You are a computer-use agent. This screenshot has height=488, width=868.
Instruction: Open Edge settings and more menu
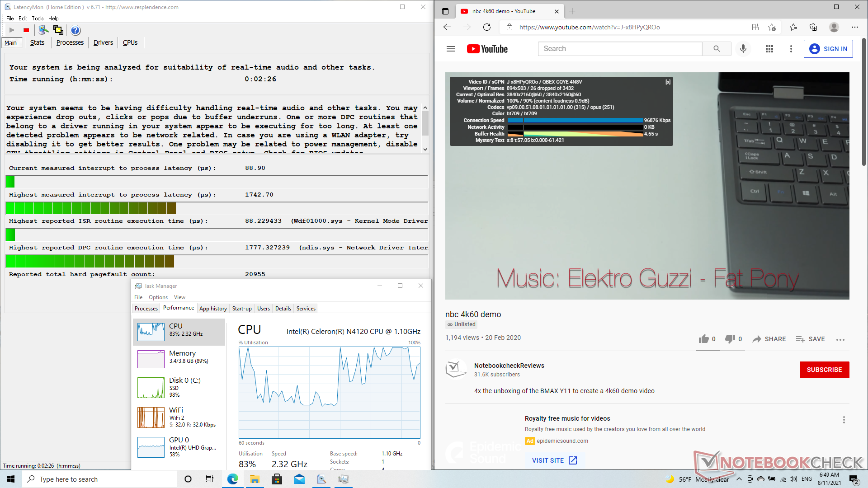[855, 27]
